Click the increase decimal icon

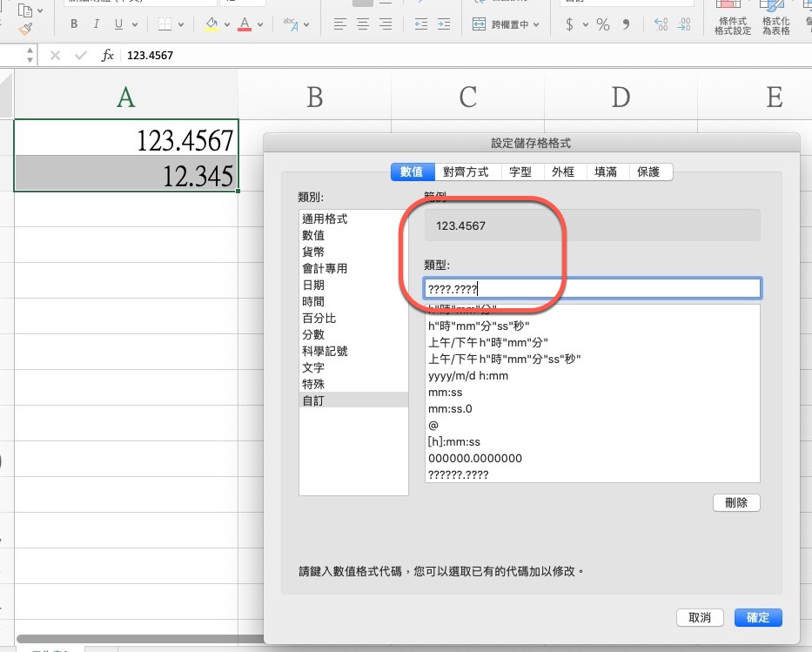661,24
